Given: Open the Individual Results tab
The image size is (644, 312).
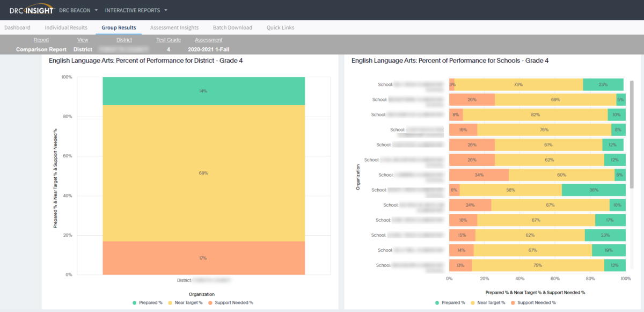Looking at the screenshot, I should pyautogui.click(x=66, y=27).
